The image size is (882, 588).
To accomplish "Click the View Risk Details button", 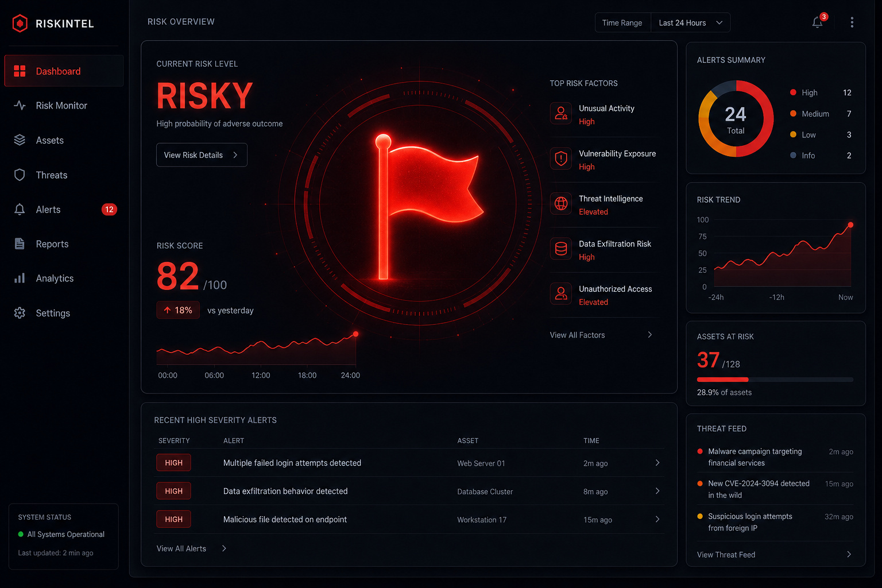I will coord(202,155).
